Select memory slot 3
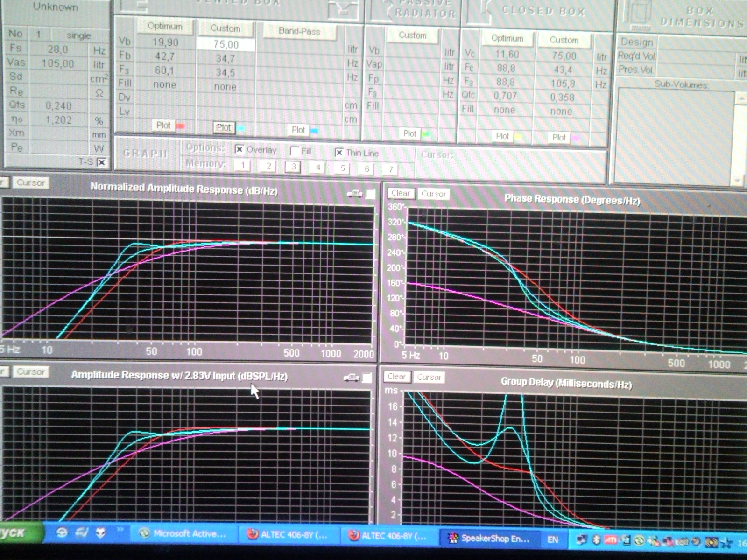Screen dimensions: 747x560 [293, 167]
